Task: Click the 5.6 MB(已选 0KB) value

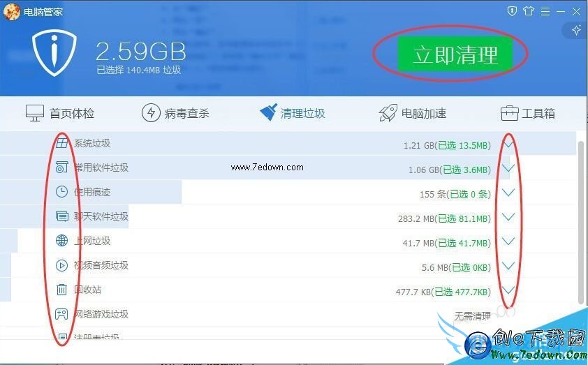Action: click(457, 267)
